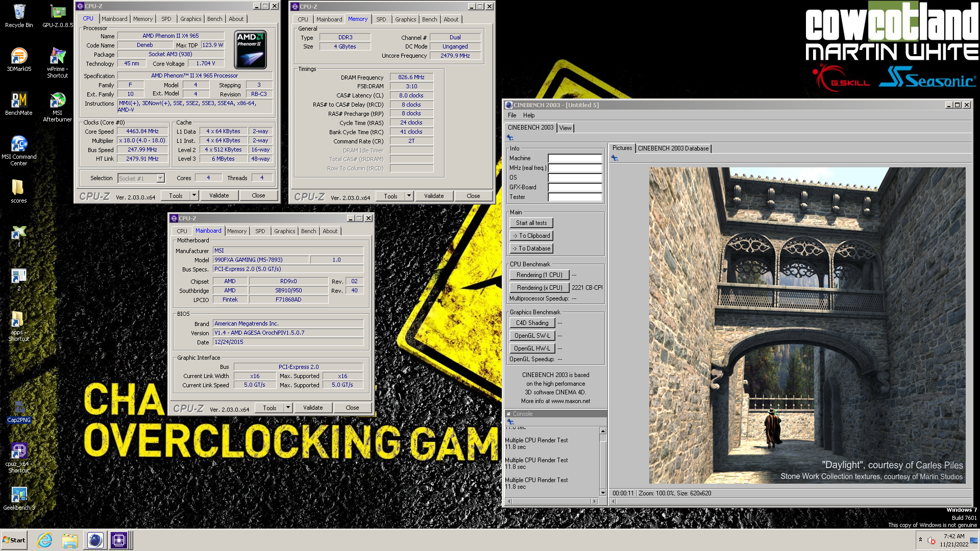Run Rendering (x CPU) benchmark
Screen dimensions: 980x551
[540, 288]
